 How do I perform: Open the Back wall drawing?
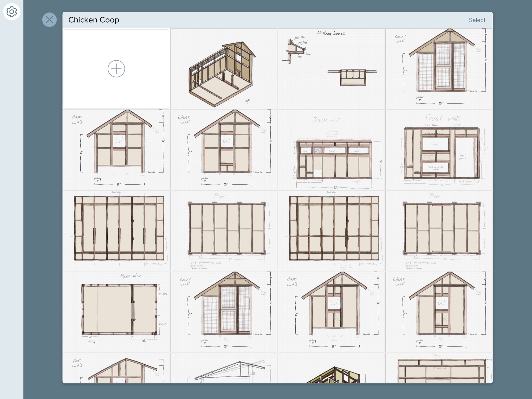[331, 150]
